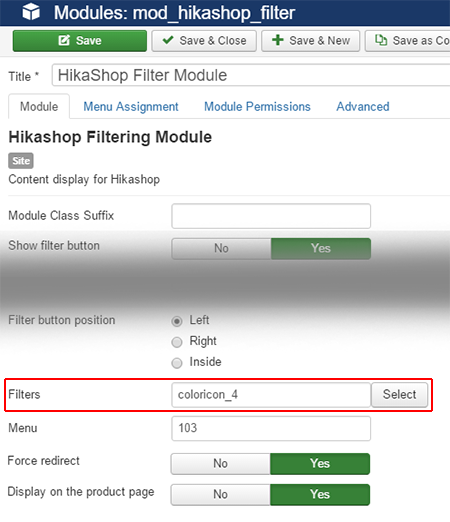Choose Inside filter button position
This screenshot has height=522, width=450.
coord(177,363)
